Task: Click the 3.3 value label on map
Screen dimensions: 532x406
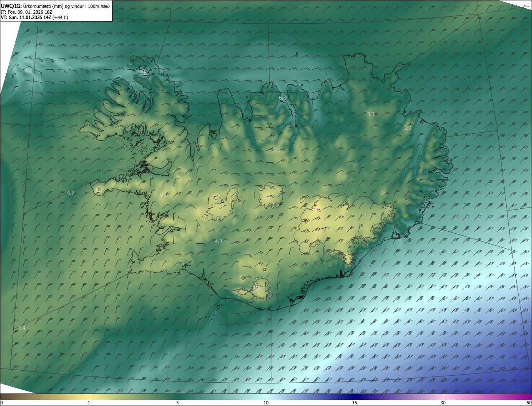Action: pos(371,114)
